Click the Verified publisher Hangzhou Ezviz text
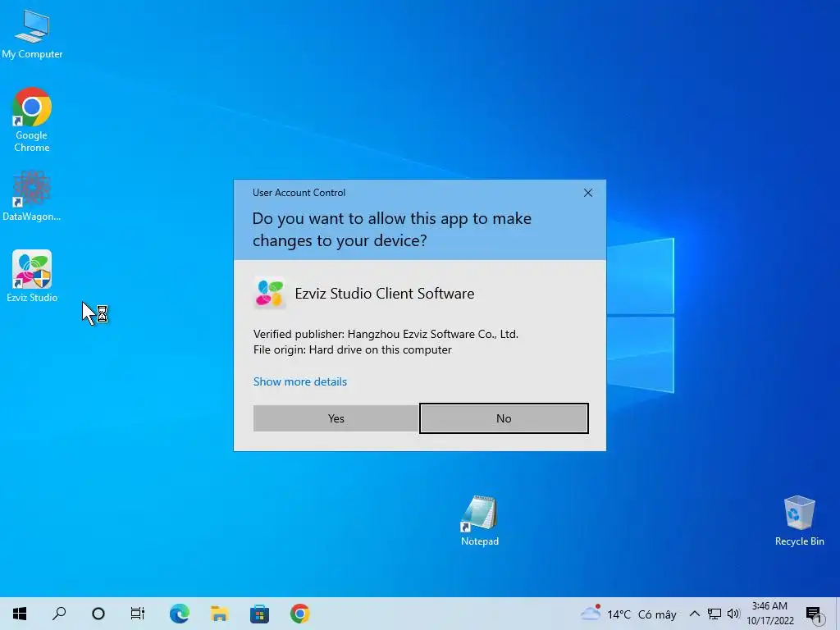This screenshot has width=840, height=630. pyautogui.click(x=386, y=335)
